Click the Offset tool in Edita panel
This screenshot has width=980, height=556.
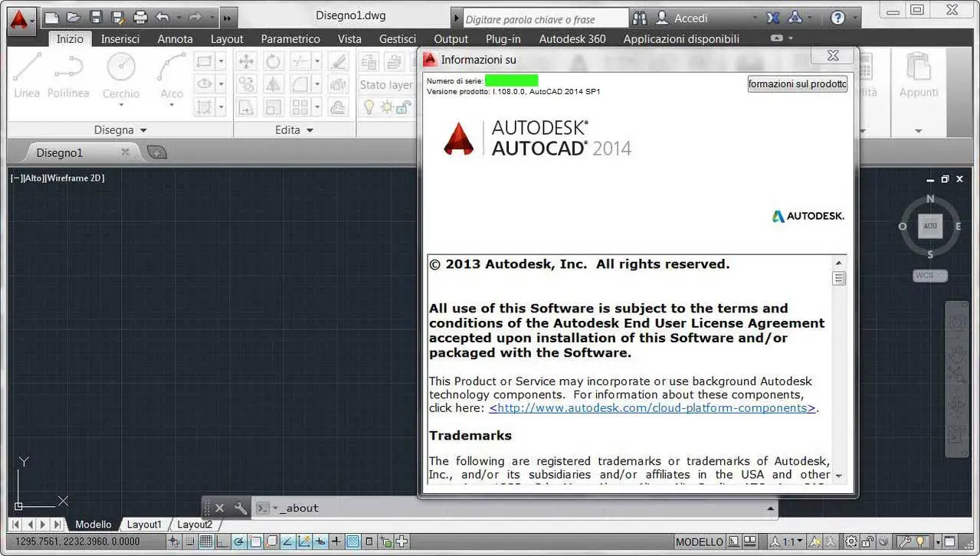point(338,107)
